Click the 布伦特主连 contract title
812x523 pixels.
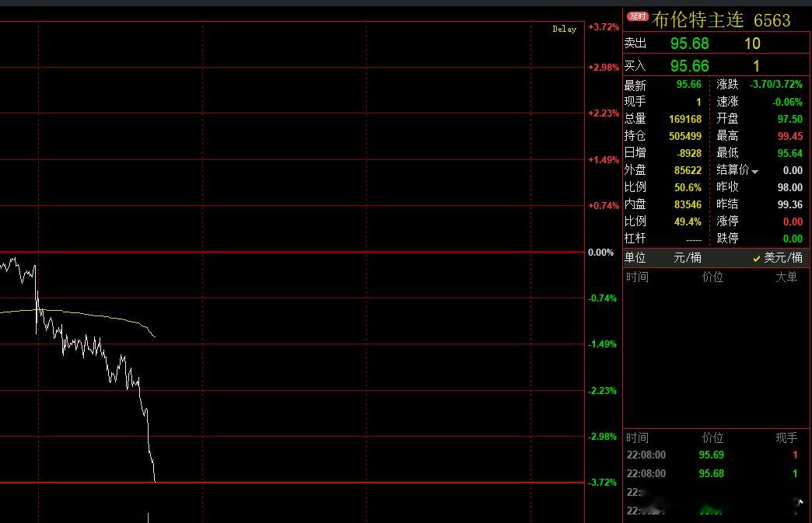click(x=698, y=19)
